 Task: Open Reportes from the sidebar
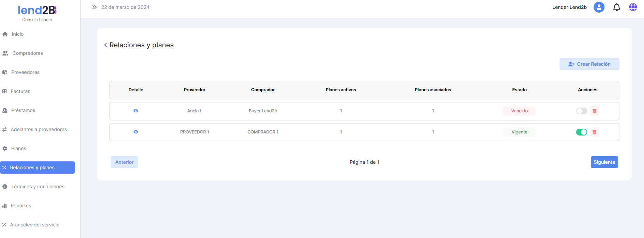click(21, 206)
